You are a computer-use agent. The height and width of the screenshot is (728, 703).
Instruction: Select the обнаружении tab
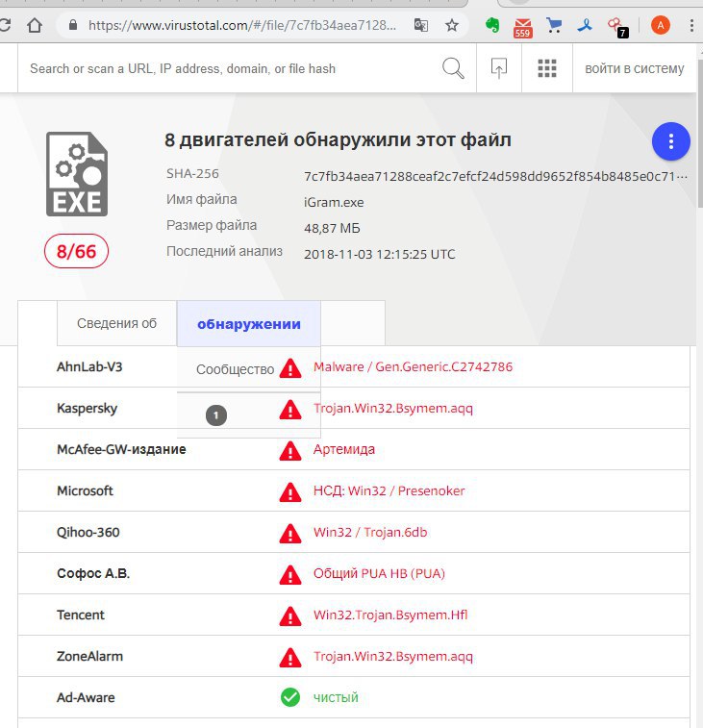[249, 323]
